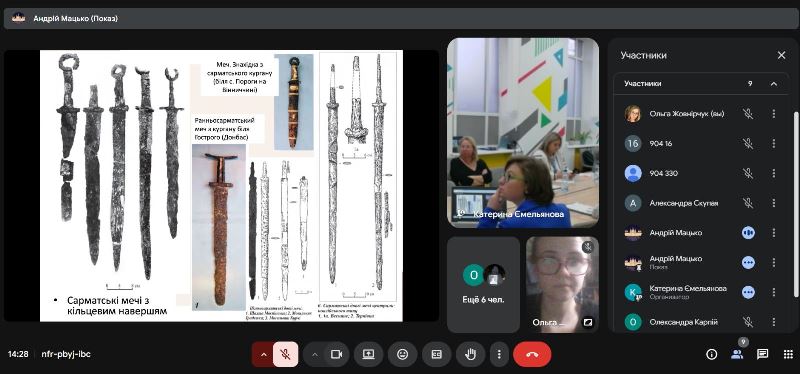Click name Олександра Карпій in list

tap(684, 322)
